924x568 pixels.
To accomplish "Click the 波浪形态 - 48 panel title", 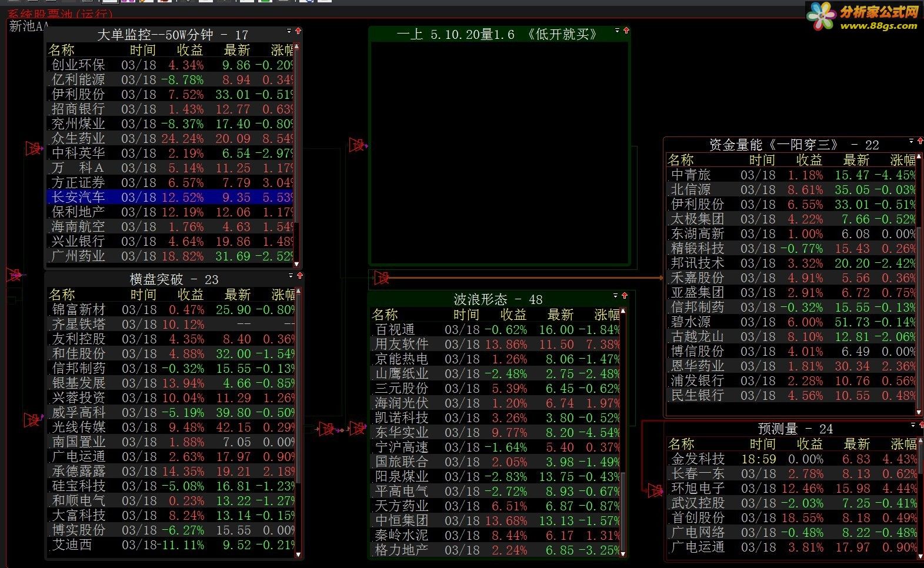I will 498,299.
